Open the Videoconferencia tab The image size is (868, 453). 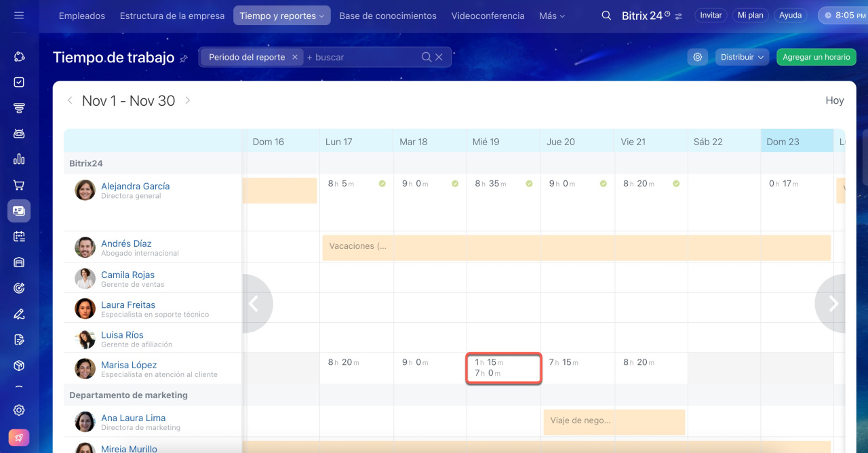point(488,16)
